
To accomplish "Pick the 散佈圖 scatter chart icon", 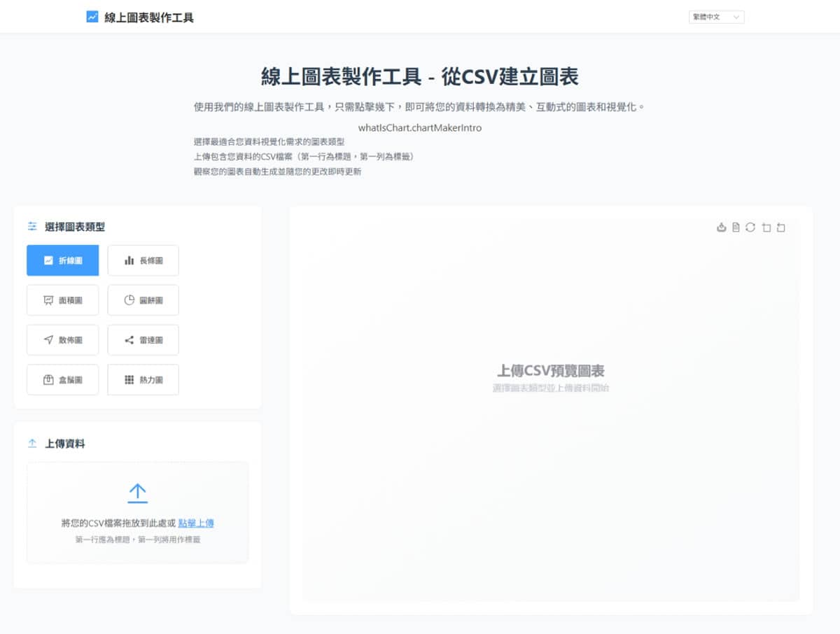I will point(62,339).
